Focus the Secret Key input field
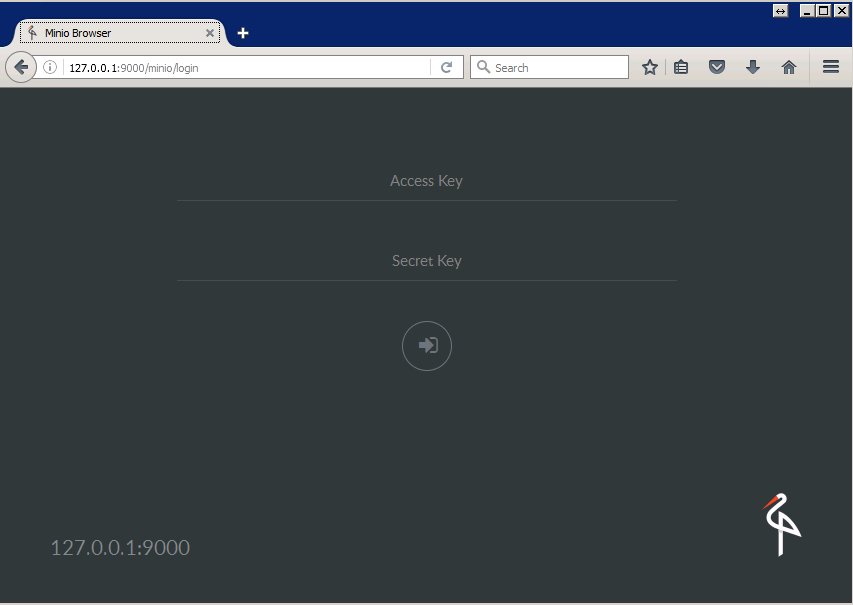The width and height of the screenshot is (853, 605). pos(426,261)
